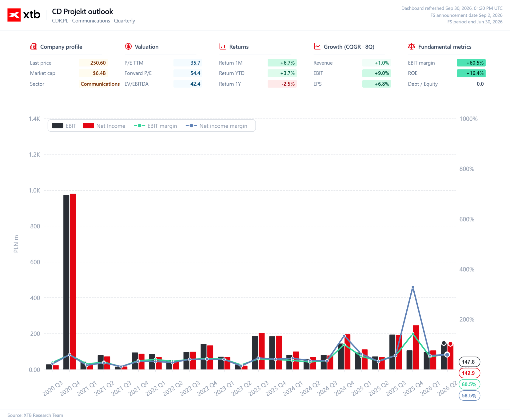Click the 60.5% EBIT margin badge
The image size is (510, 420).
click(x=469, y=384)
